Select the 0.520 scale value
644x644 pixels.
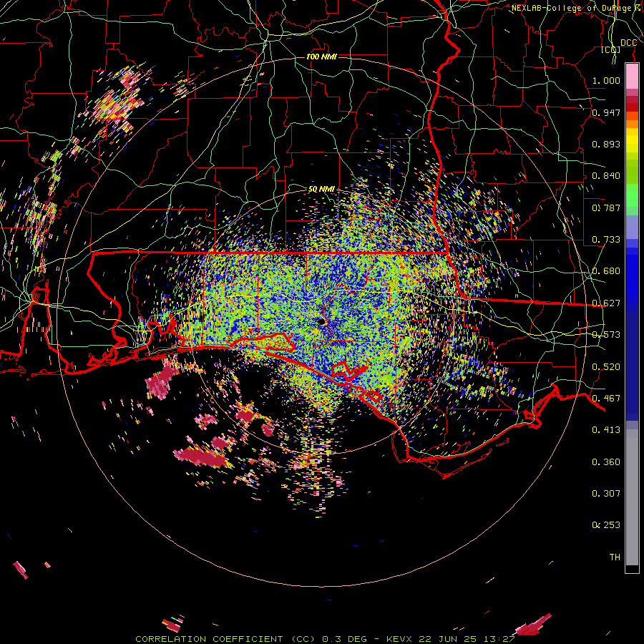[x=606, y=367]
